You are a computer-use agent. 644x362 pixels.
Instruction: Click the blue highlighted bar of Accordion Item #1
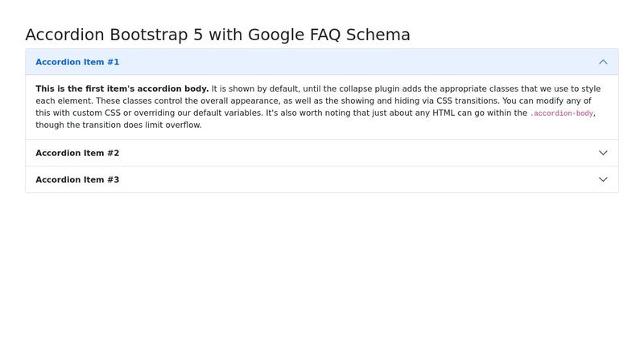(322, 62)
